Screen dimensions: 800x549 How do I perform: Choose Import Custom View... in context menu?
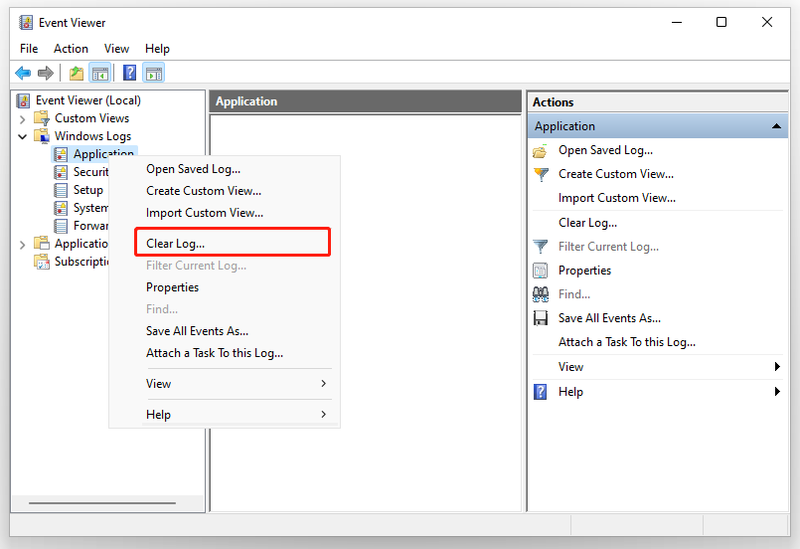coord(224,213)
